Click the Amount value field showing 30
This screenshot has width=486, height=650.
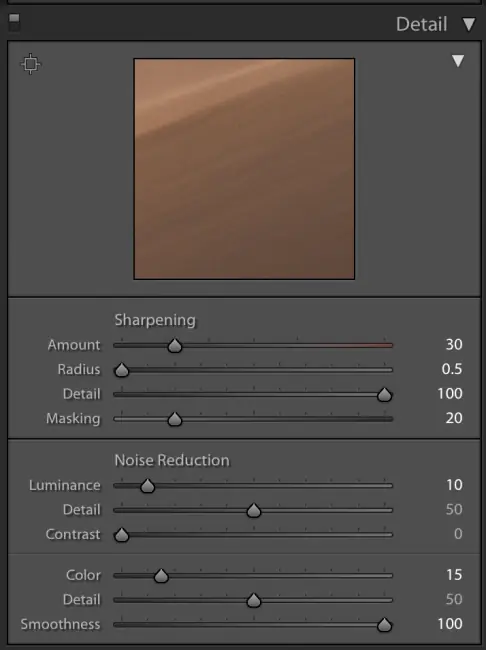454,344
